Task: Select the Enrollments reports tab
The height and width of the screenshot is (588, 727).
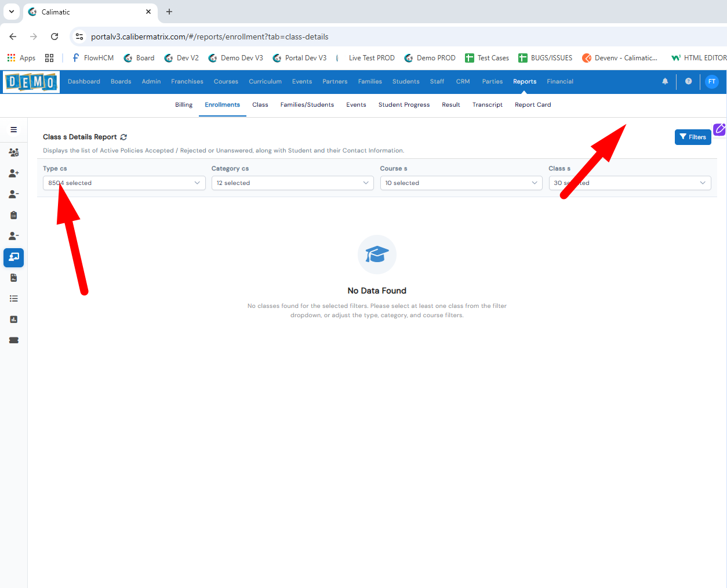Action: 223,105
